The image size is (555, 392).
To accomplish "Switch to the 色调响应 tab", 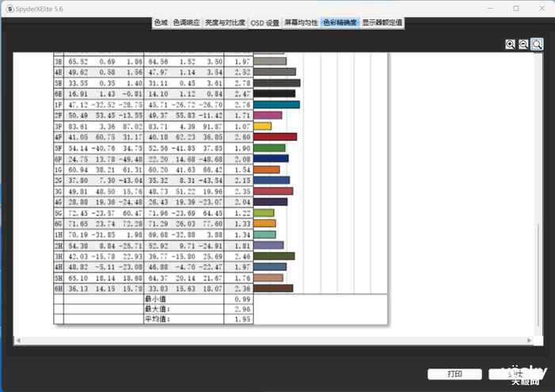I will pos(186,23).
